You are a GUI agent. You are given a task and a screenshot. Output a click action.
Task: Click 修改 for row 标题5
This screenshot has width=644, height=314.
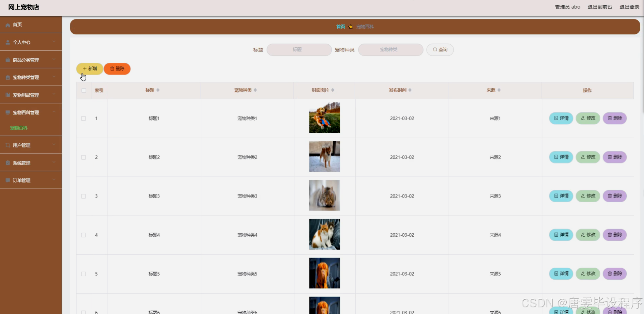(x=588, y=273)
